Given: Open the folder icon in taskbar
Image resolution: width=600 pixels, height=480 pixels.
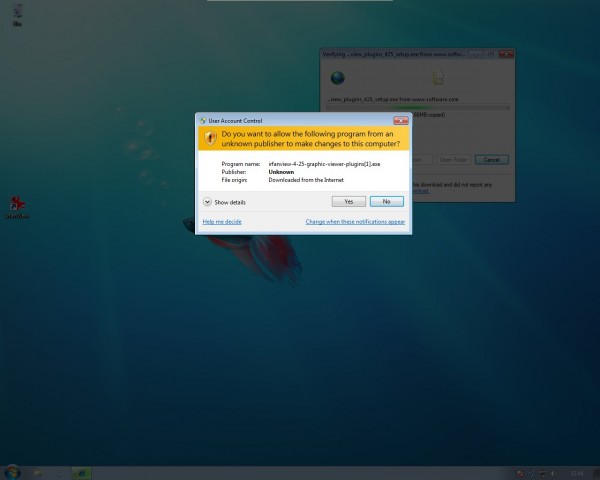Looking at the screenshot, I should point(38,473).
